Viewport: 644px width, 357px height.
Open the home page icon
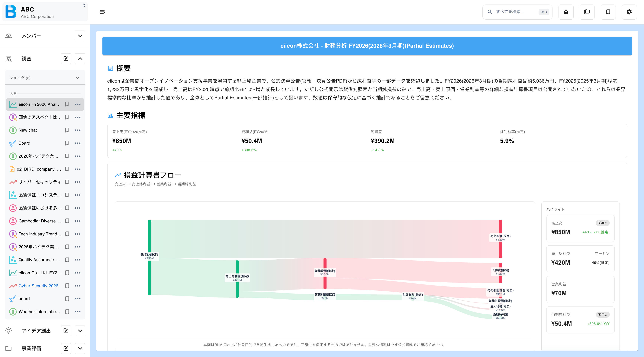(x=566, y=12)
